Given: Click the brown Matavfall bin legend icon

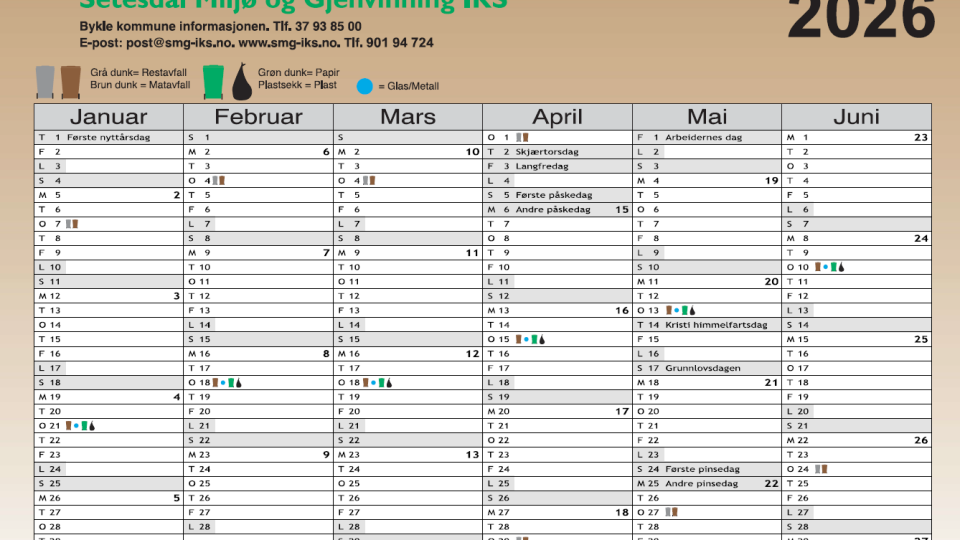Looking at the screenshot, I should (70, 81).
